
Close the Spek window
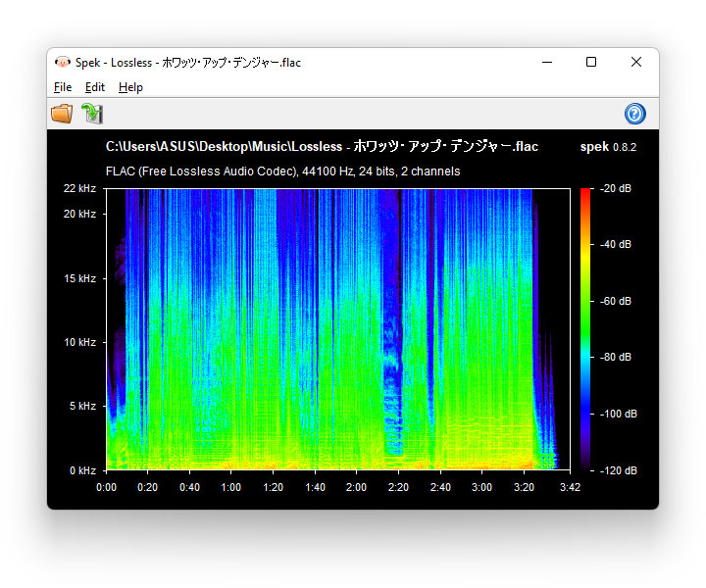(x=636, y=62)
